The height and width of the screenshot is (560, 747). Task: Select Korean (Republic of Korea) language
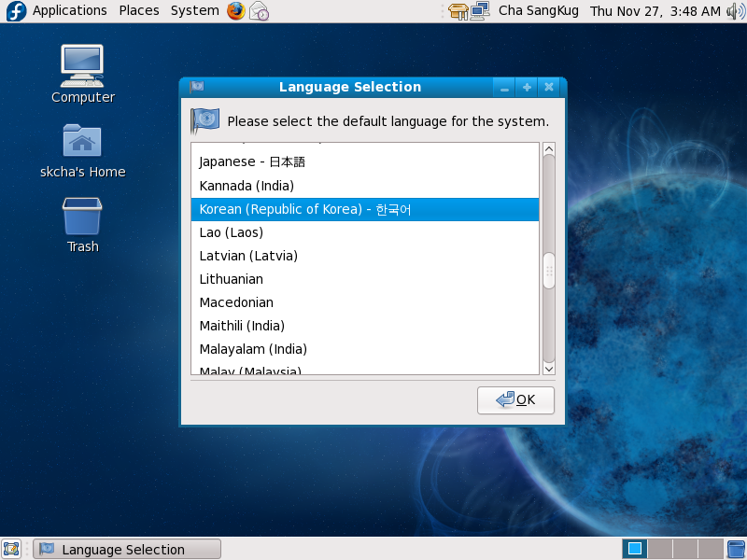click(365, 209)
